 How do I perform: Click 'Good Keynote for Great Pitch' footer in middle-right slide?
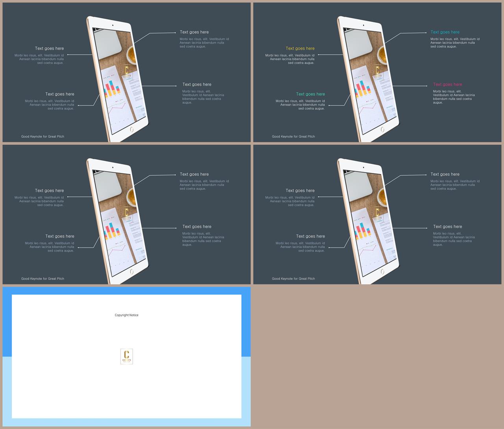click(293, 279)
